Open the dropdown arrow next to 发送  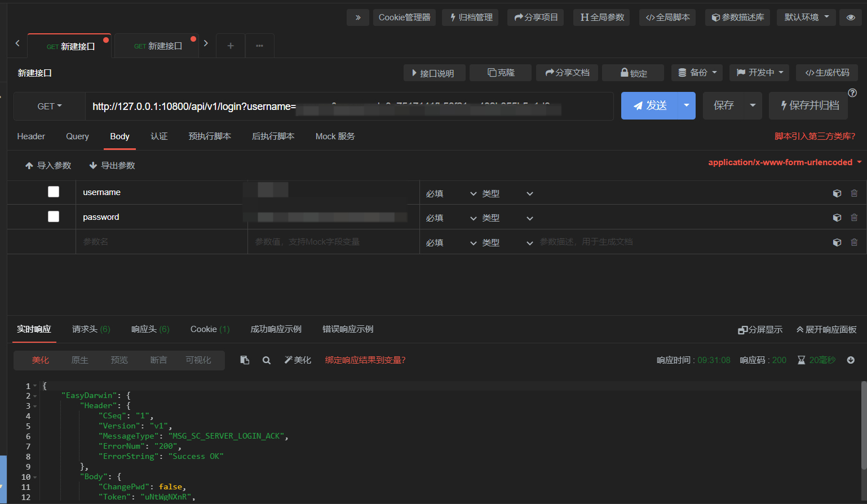(x=687, y=105)
